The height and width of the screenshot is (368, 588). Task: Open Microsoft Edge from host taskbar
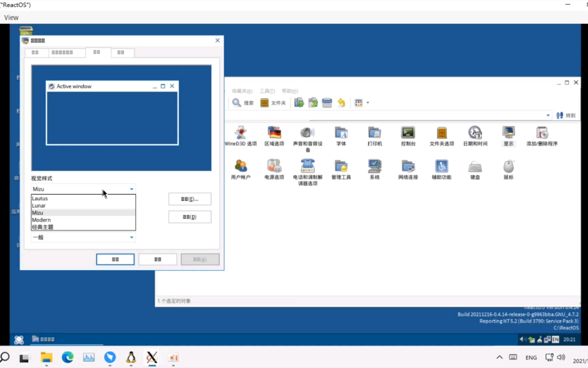coord(67,357)
